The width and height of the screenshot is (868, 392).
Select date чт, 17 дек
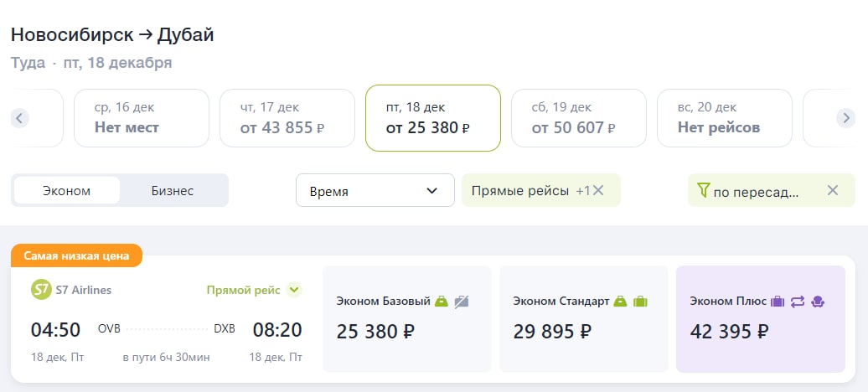287,118
